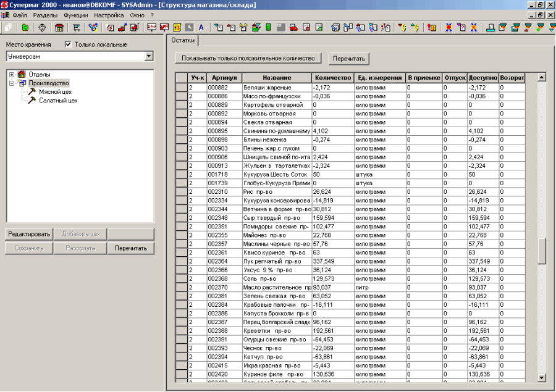Click the vertical scrollbar thumb
The height and width of the screenshot is (392, 556).
[x=541, y=251]
